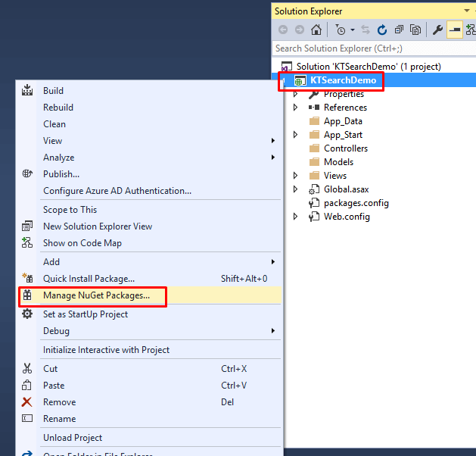Choose Clean from the context menu
Screen dimensions: 476x456
pos(149,124)
